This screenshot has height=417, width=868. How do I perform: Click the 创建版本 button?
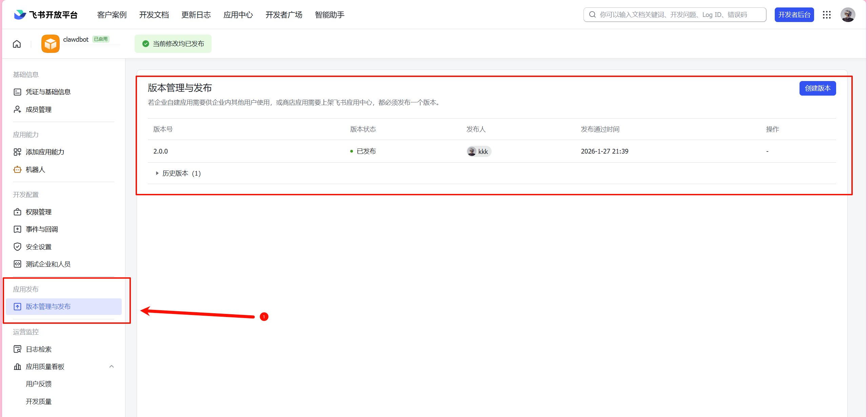point(817,88)
